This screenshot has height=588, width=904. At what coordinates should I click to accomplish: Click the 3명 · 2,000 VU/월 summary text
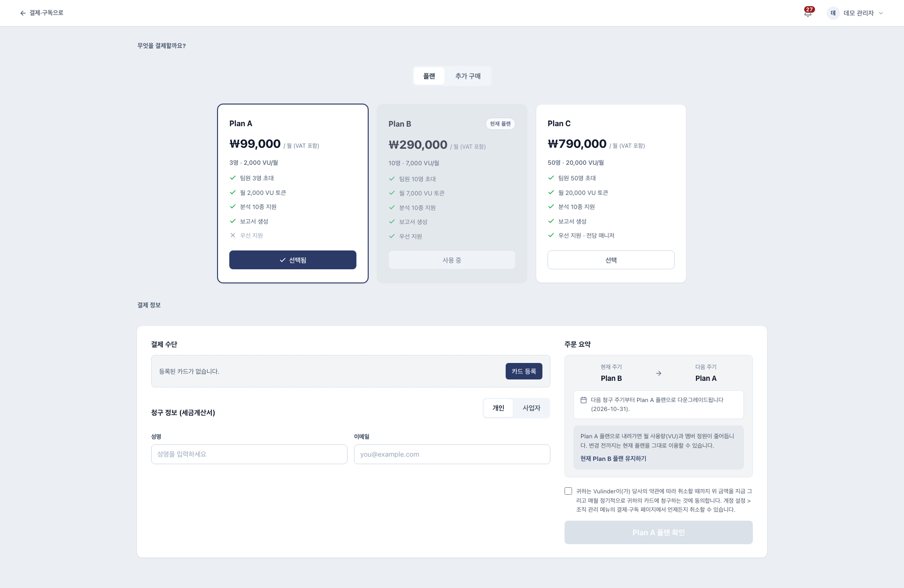[x=254, y=162]
